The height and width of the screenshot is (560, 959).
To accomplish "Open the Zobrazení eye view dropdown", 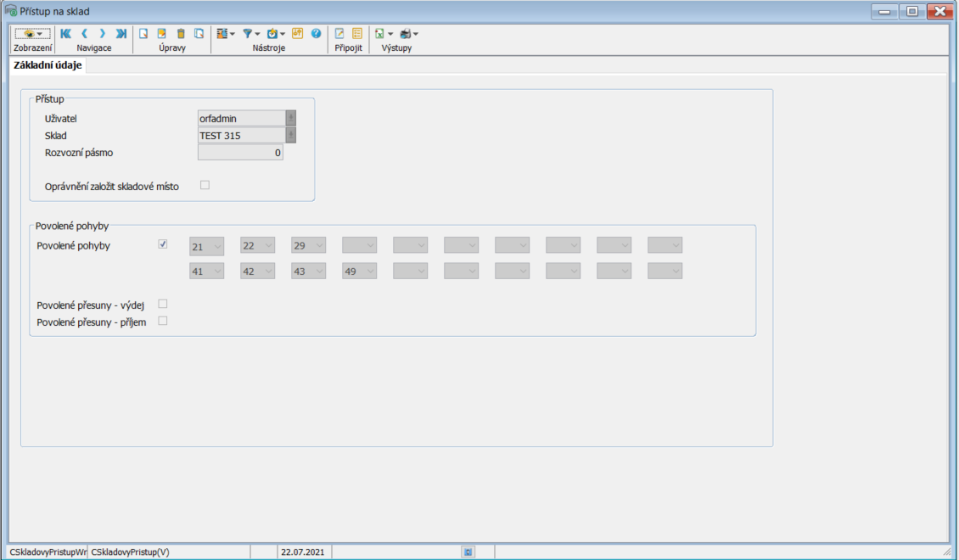I will tap(33, 34).
